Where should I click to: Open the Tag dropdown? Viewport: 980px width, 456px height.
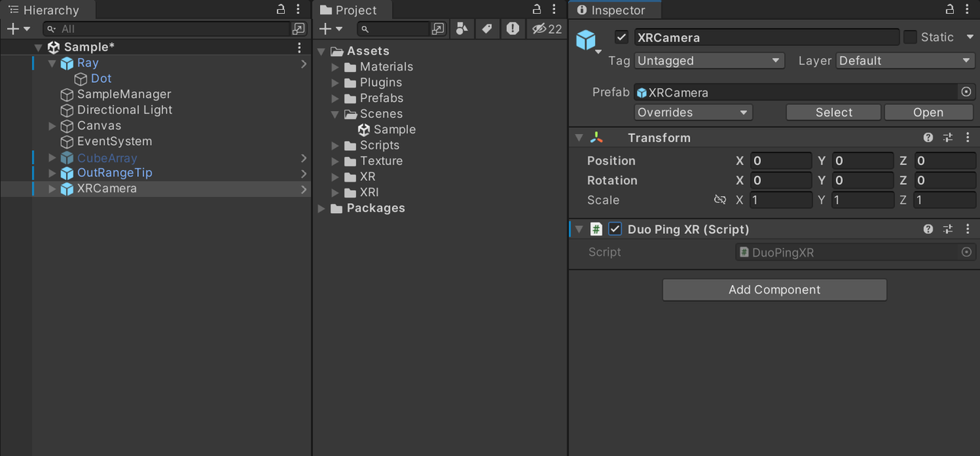(x=709, y=61)
